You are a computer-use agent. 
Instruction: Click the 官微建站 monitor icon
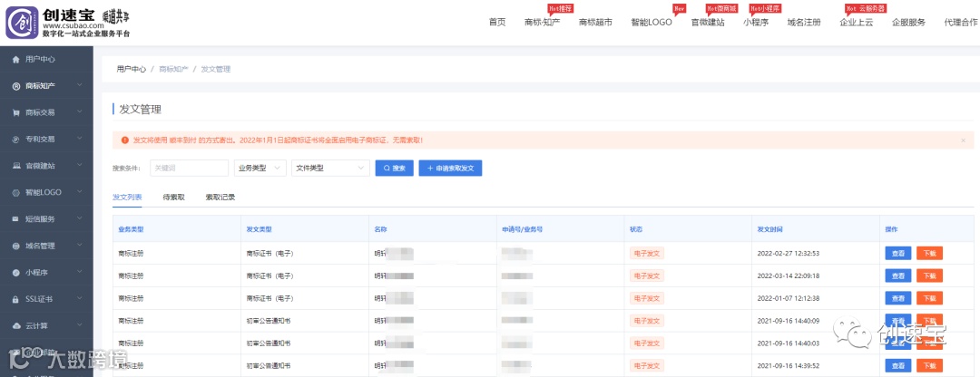(16, 166)
